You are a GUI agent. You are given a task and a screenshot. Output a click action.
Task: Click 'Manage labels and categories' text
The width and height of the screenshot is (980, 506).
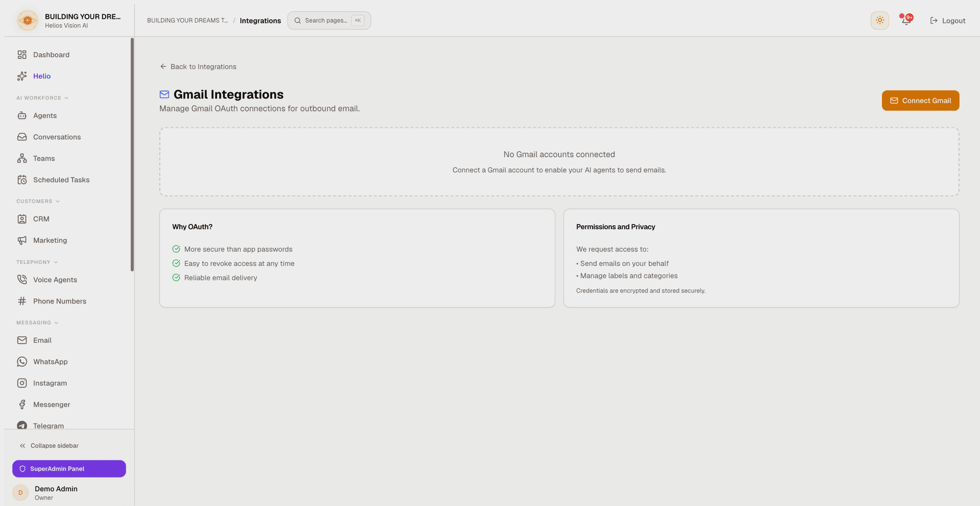[x=629, y=276]
